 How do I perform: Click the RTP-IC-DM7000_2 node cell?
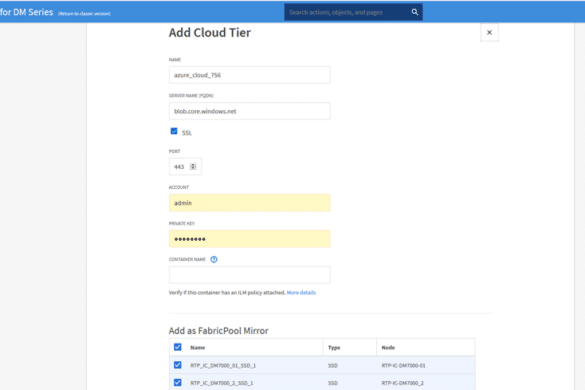pos(403,383)
